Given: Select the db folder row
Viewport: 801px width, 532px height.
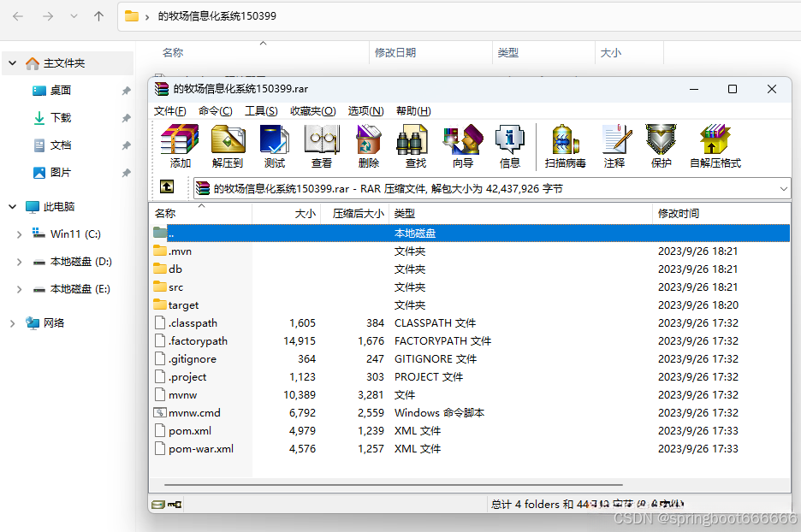Looking at the screenshot, I should 470,269.
